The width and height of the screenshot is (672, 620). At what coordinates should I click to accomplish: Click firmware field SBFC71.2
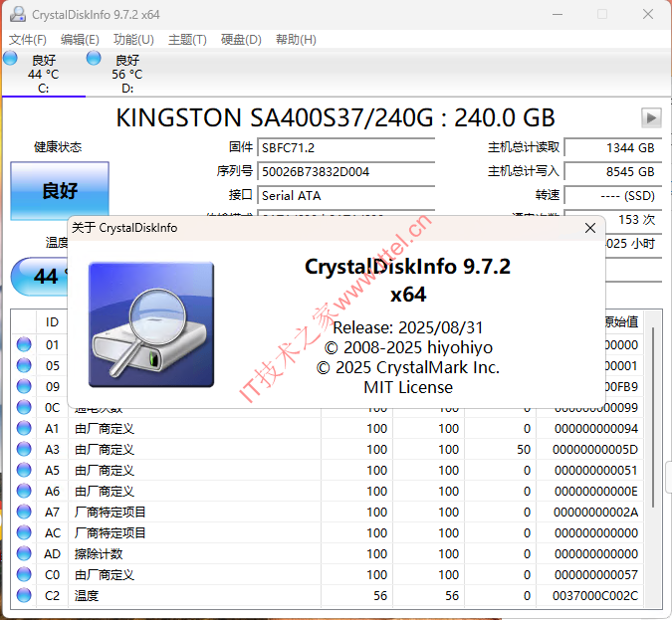pyautogui.click(x=345, y=148)
